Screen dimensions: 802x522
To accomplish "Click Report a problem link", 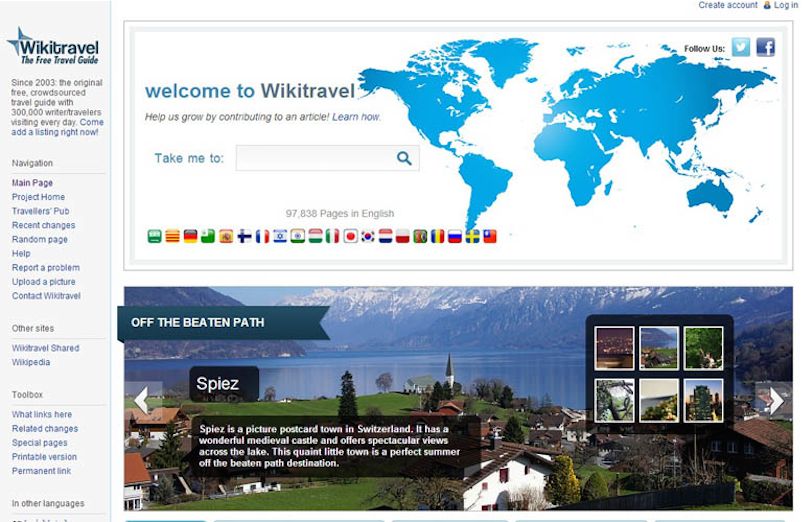I will click(46, 267).
